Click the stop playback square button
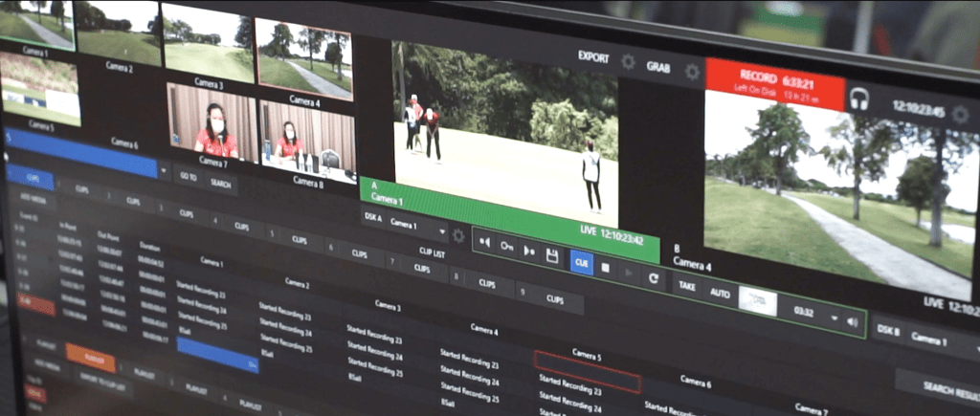Screen dimensions: 980x416 tap(605, 268)
